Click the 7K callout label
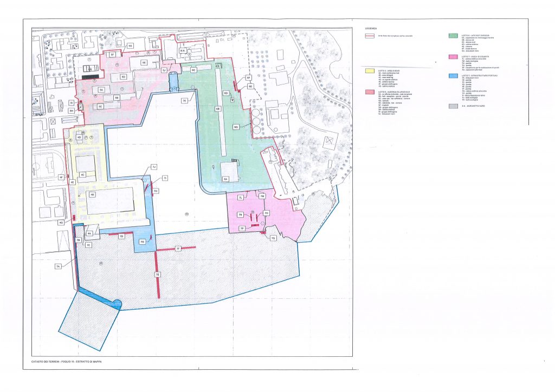This screenshot has width=555, height=392. [x=184, y=101]
